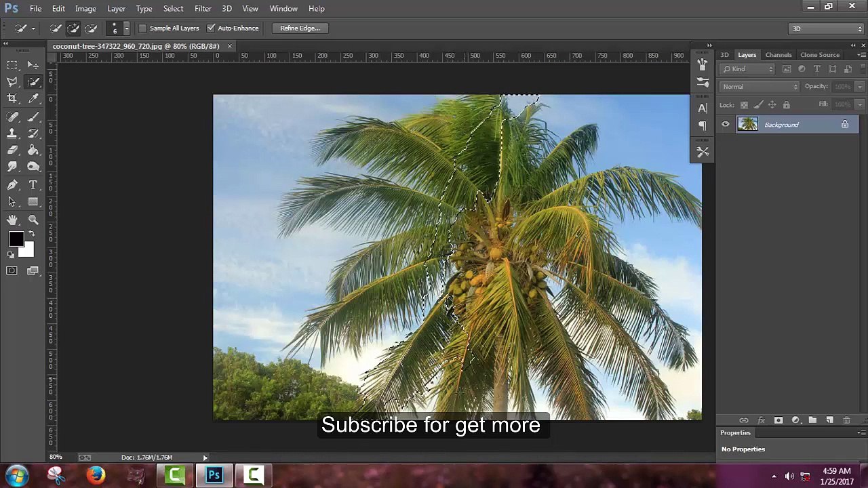The width and height of the screenshot is (868, 488).
Task: Toggle lock all padlock icon
Action: pos(787,105)
